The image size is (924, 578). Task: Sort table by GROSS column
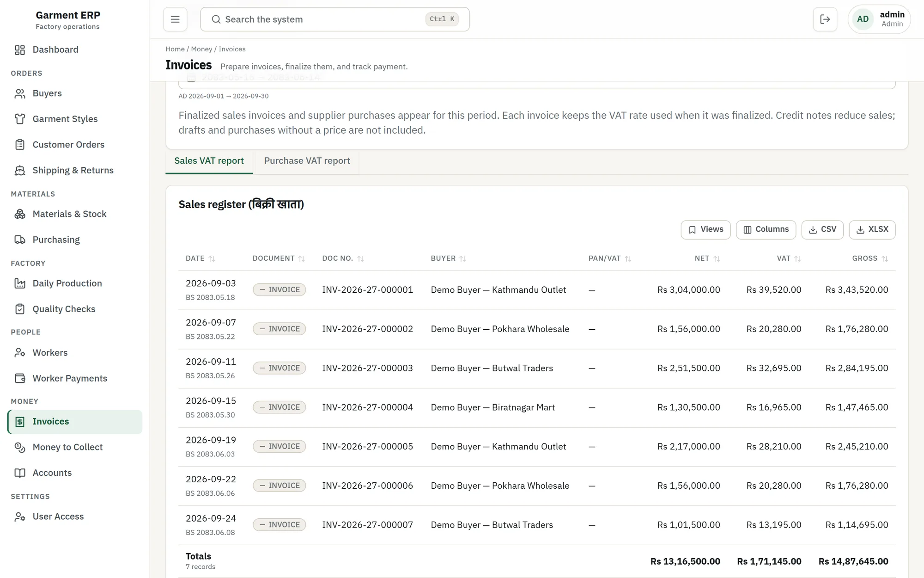coord(870,258)
